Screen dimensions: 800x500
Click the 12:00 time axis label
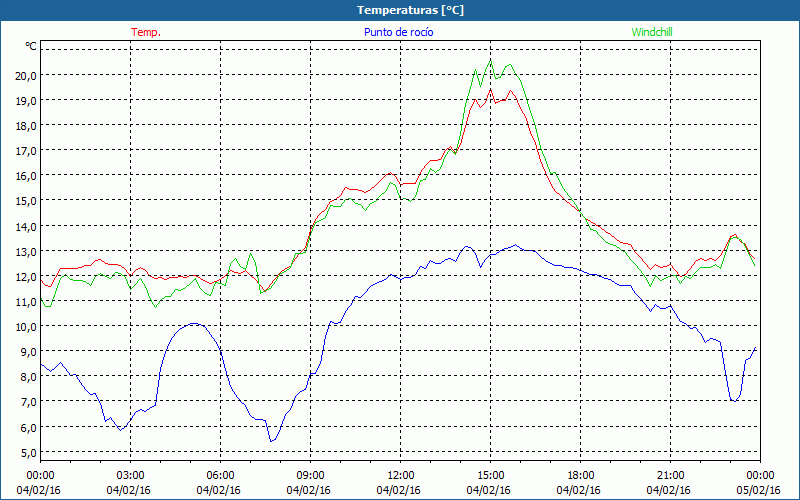pyautogui.click(x=401, y=475)
